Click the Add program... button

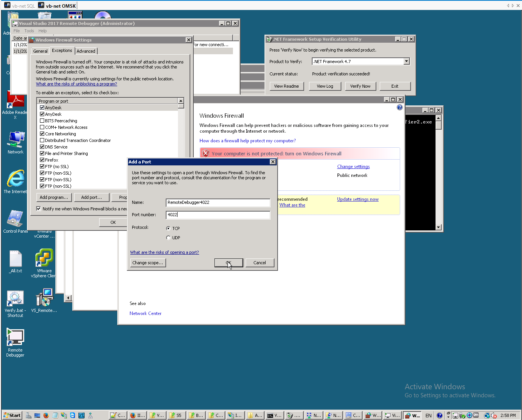(x=54, y=197)
